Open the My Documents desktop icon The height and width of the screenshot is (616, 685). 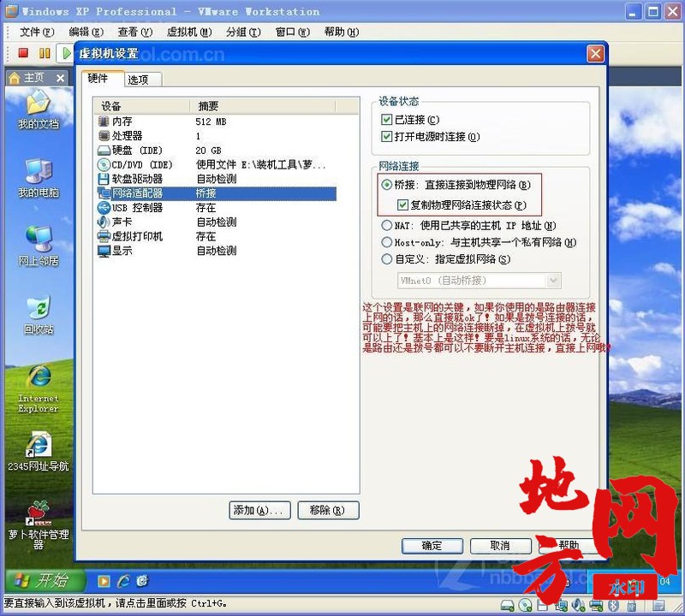click(39, 110)
